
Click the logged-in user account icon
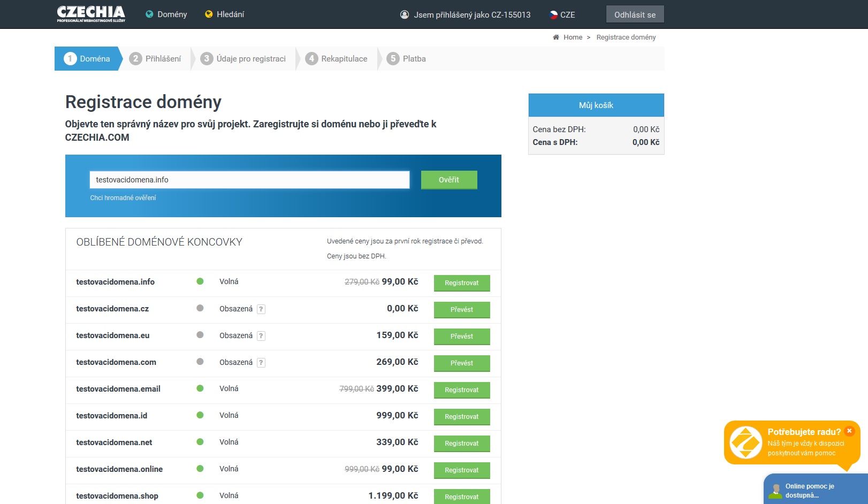(405, 14)
